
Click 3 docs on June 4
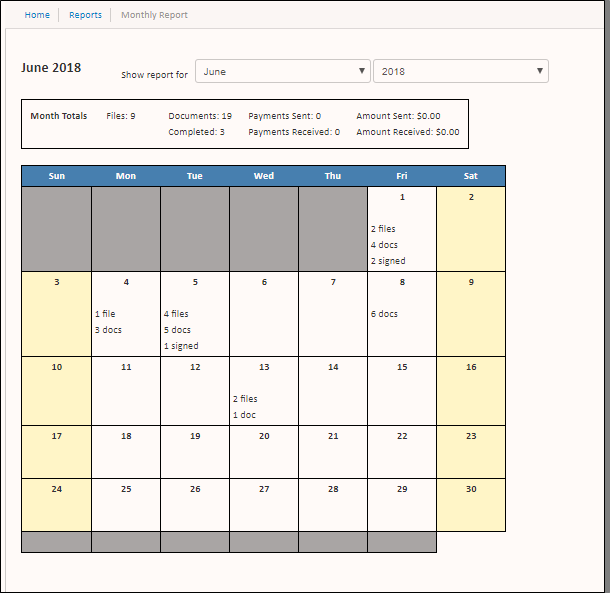[108, 330]
